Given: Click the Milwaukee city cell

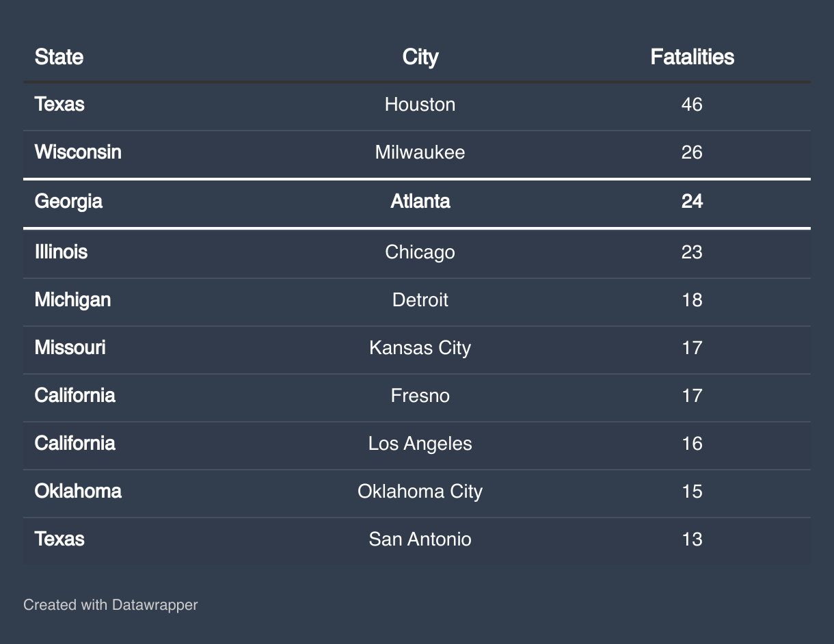Looking at the screenshot, I should point(420,152).
